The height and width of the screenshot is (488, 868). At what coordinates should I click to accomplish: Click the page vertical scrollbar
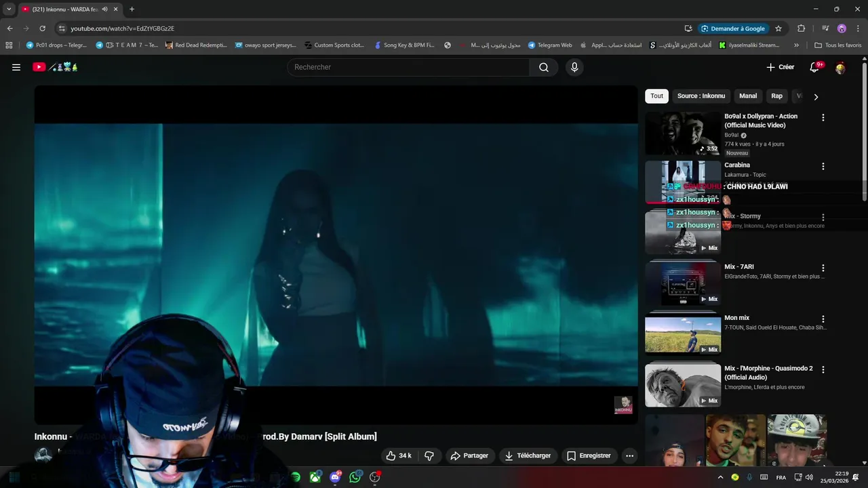[x=865, y=130]
